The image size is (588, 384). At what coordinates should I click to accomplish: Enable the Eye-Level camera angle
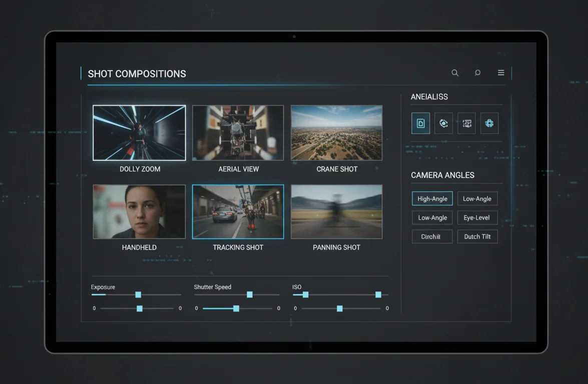(x=477, y=217)
